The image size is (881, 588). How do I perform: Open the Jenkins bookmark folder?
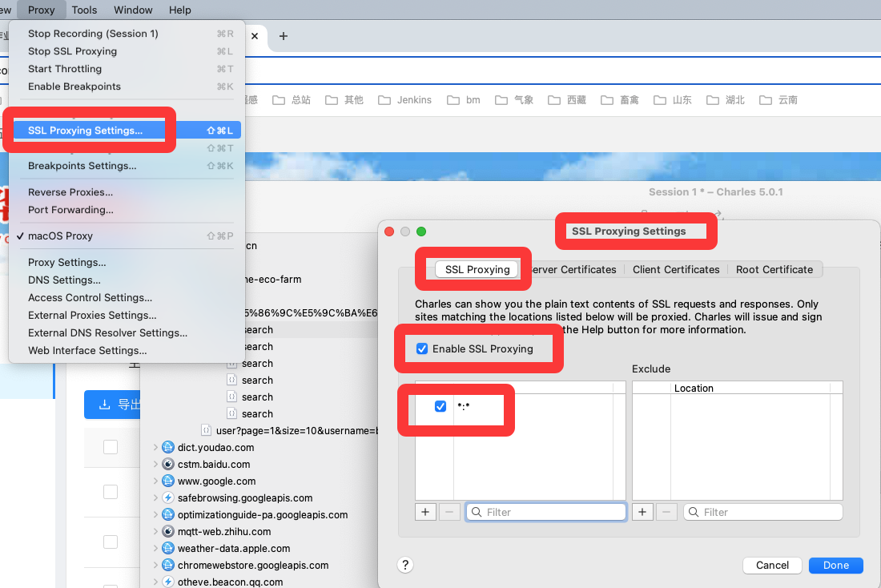[405, 100]
